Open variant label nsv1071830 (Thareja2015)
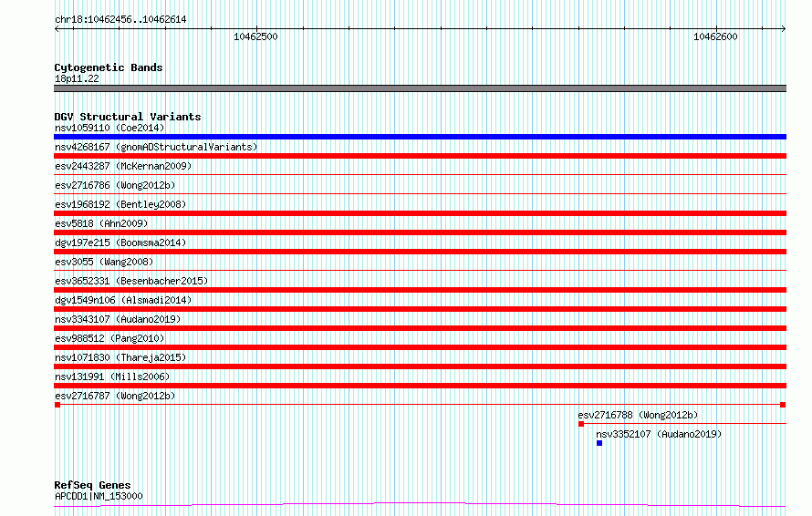Screen dimensions: 812x516 click(x=120, y=357)
